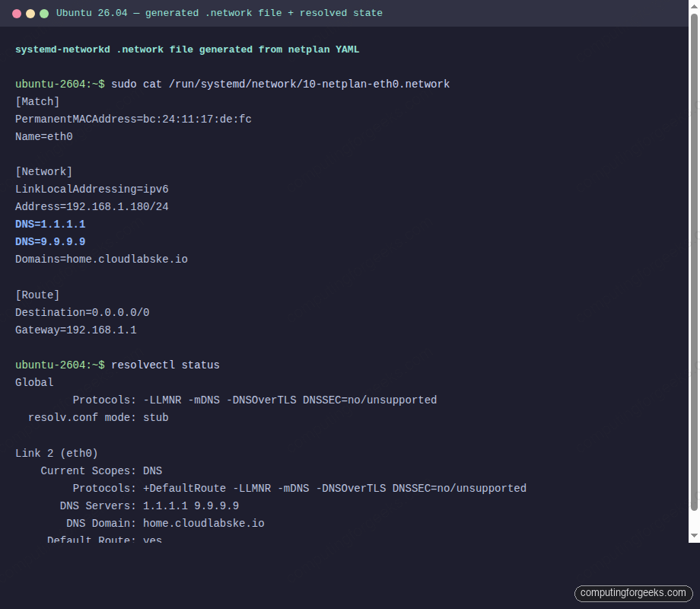The height and width of the screenshot is (609, 700).
Task: Click the [Match] section header
Action: pyautogui.click(x=37, y=101)
